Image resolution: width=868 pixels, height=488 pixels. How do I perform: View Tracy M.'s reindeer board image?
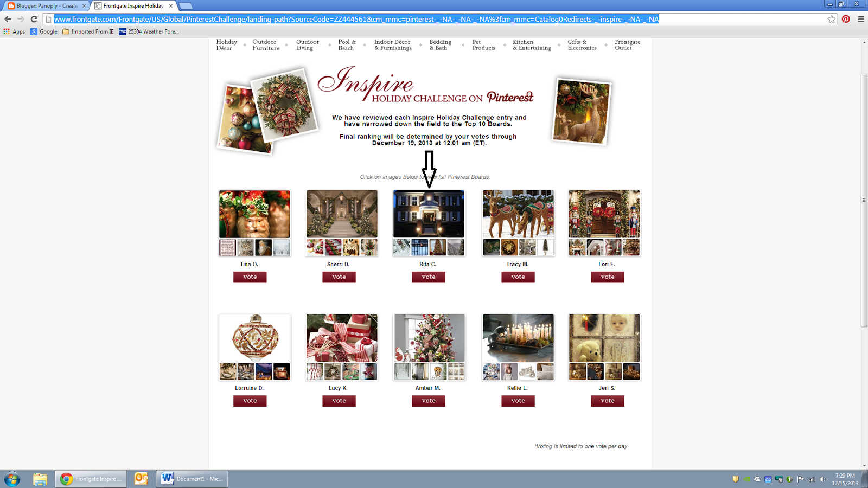(x=518, y=223)
